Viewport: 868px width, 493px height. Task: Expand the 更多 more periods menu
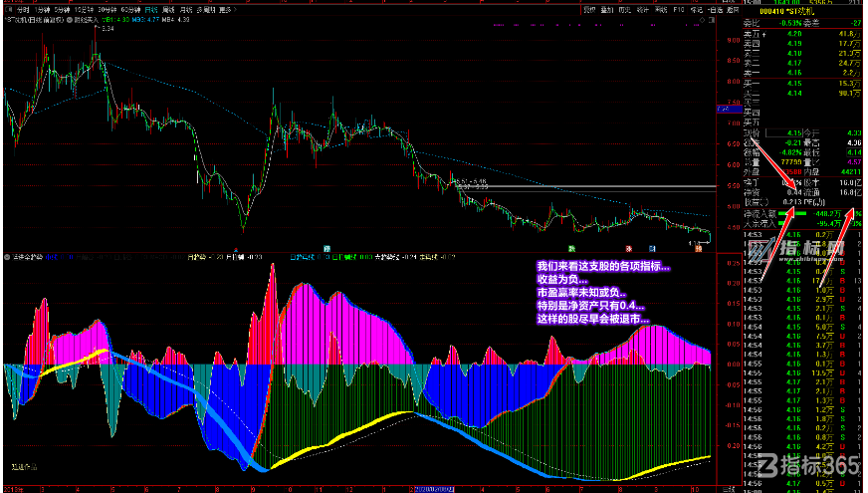click(227, 10)
